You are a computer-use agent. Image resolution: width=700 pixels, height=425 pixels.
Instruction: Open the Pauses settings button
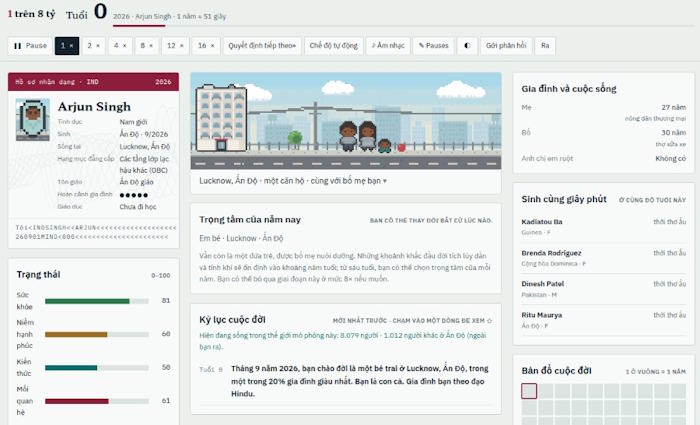coord(433,46)
